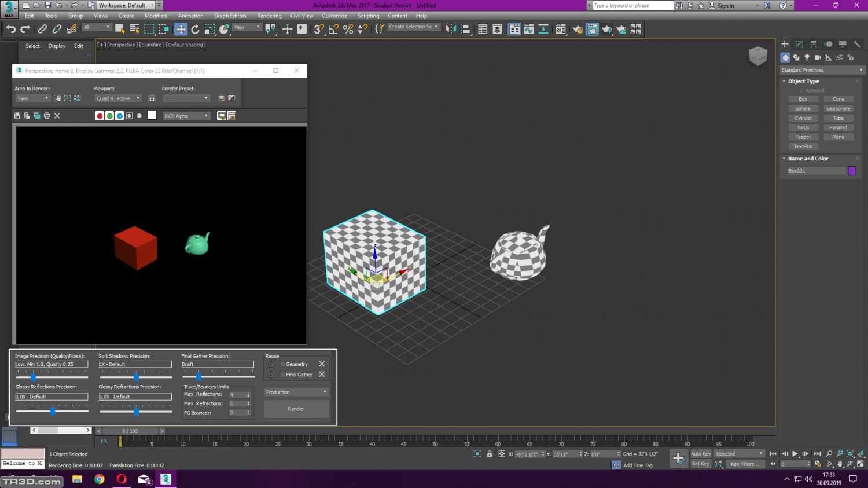Enable the Geometry reuse checkbox
Screen dimensions: 868x488
(x=283, y=364)
